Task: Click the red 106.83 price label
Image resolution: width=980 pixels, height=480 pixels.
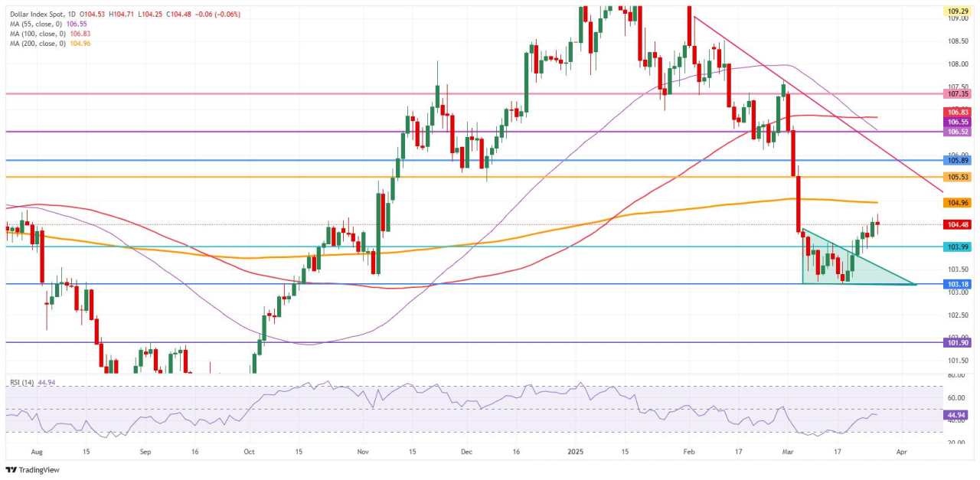Action: [x=958, y=112]
